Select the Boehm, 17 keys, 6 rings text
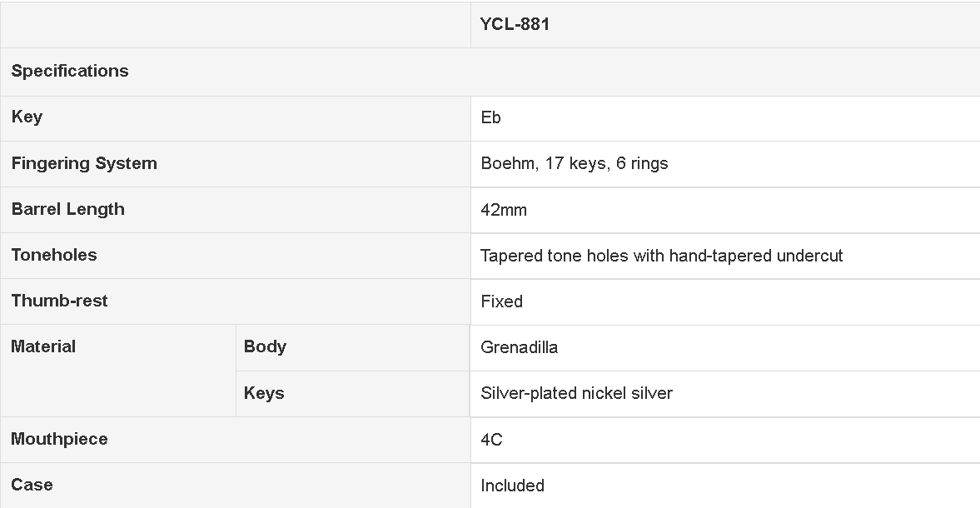The image size is (980, 508). 575,164
